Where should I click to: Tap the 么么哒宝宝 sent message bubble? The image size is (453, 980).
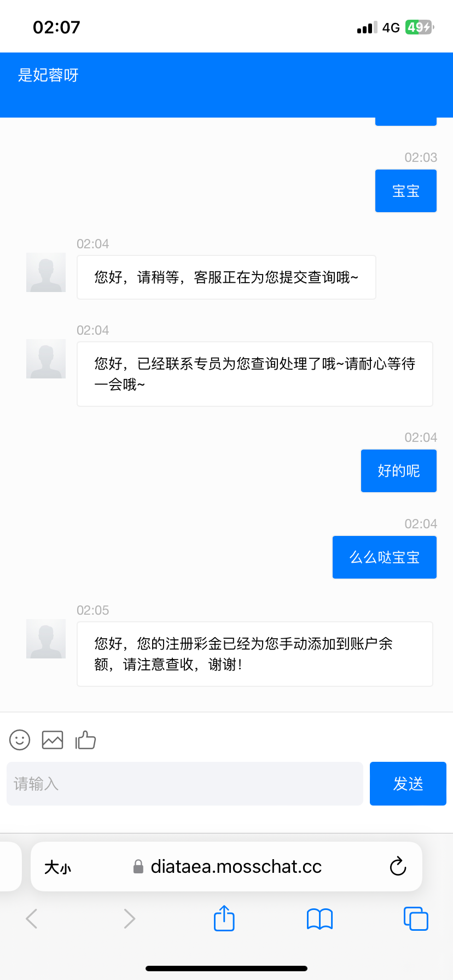384,557
